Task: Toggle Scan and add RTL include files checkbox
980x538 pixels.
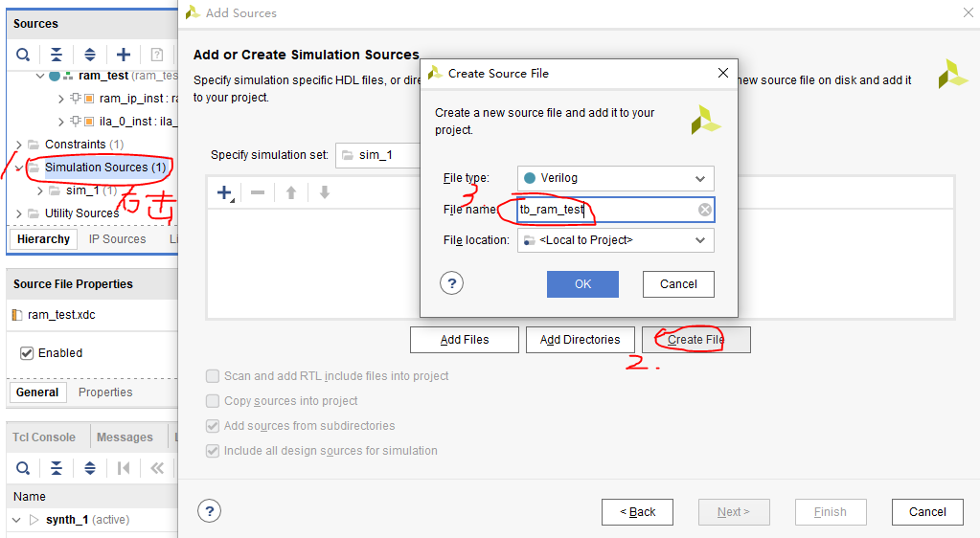Action: [213, 376]
